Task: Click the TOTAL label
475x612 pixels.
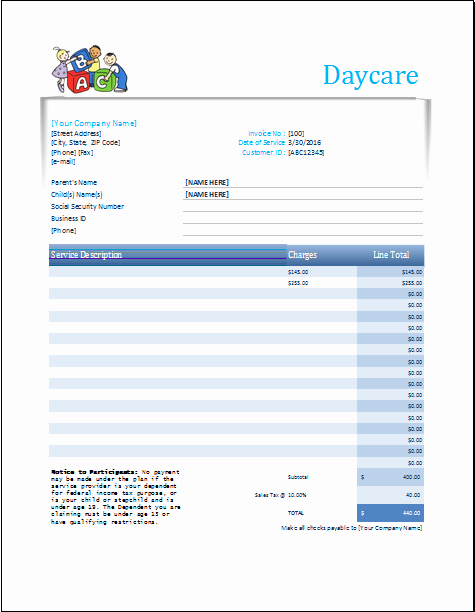Action: (295, 513)
